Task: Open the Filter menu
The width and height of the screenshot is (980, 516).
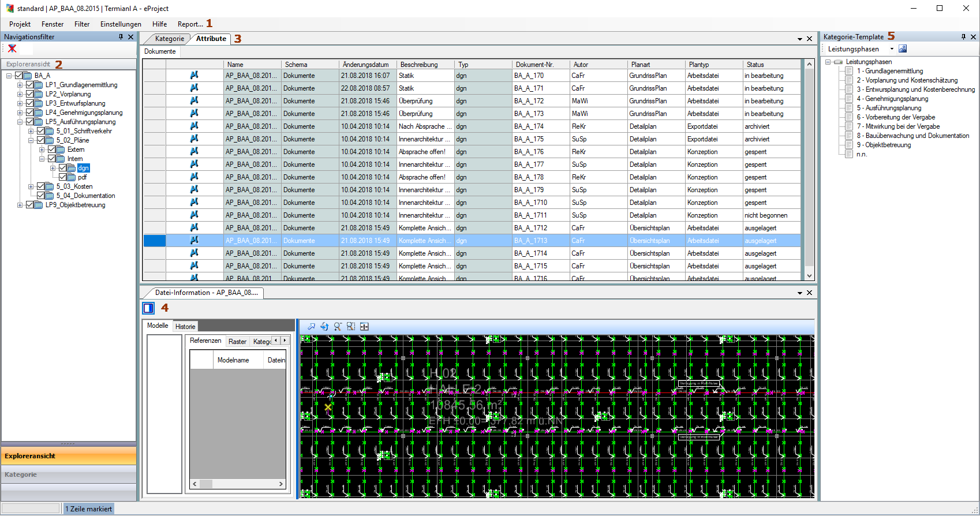Action: (82, 24)
